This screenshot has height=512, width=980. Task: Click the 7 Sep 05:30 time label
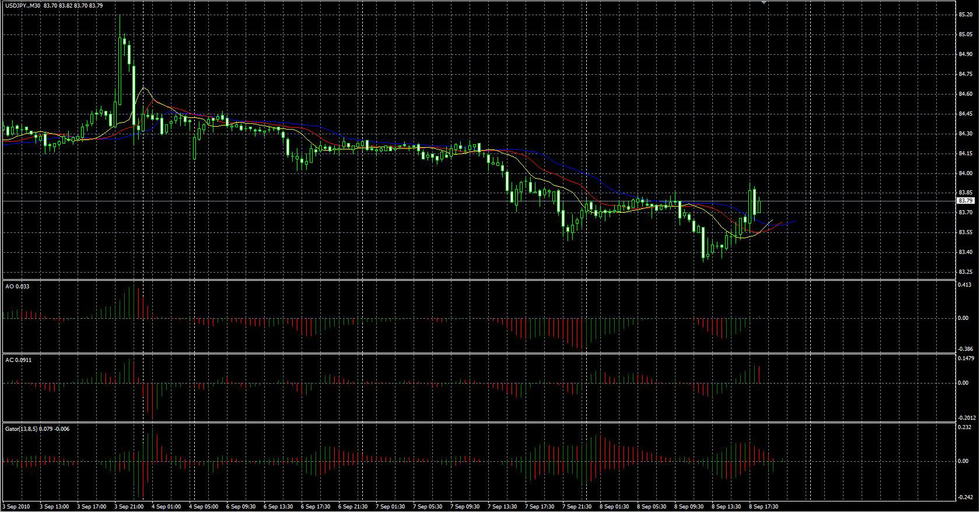(427, 507)
